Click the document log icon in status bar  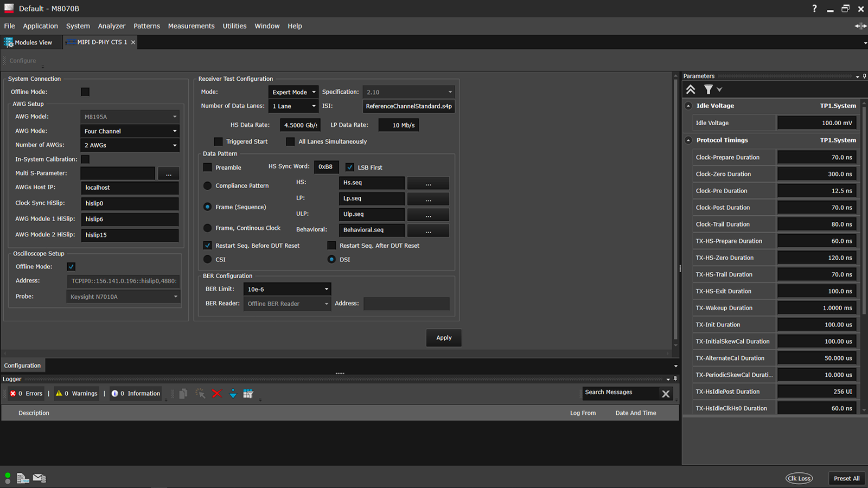[x=23, y=478]
